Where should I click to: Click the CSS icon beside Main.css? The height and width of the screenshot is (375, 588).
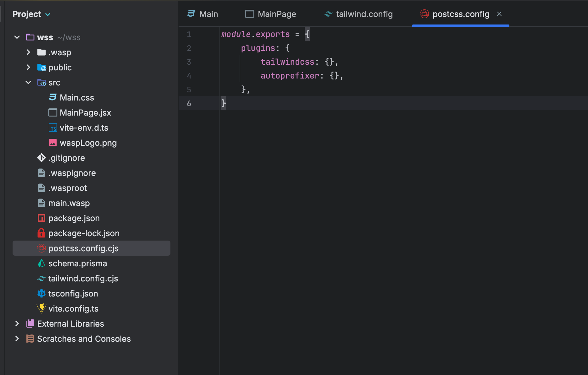click(x=53, y=97)
